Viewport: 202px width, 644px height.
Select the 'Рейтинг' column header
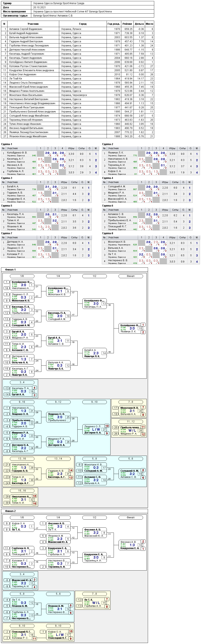point(127,24)
